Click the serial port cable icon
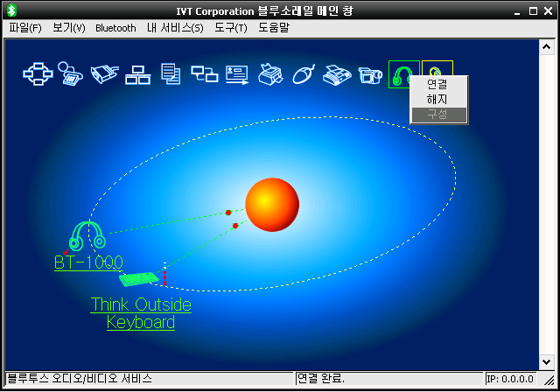 point(105,73)
